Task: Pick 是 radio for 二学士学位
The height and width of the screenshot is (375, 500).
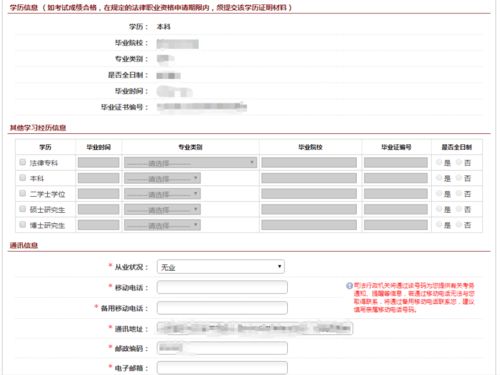Action: (439, 194)
